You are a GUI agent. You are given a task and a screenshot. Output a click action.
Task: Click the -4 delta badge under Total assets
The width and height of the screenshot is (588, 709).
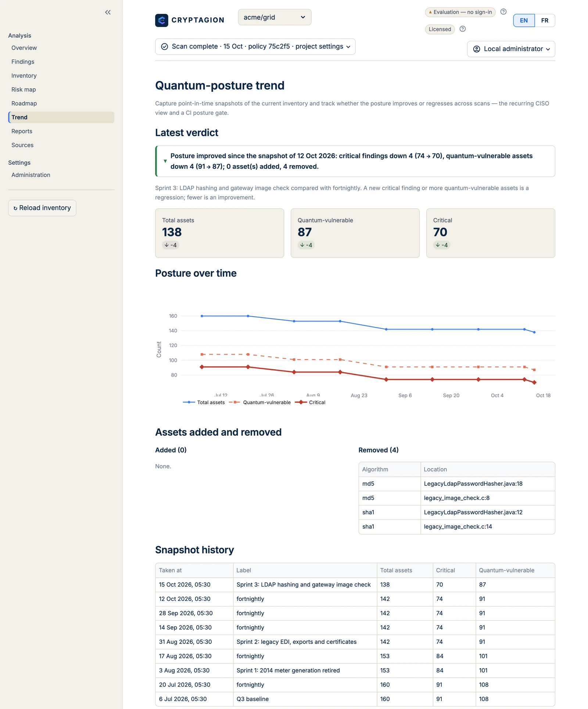pyautogui.click(x=171, y=245)
